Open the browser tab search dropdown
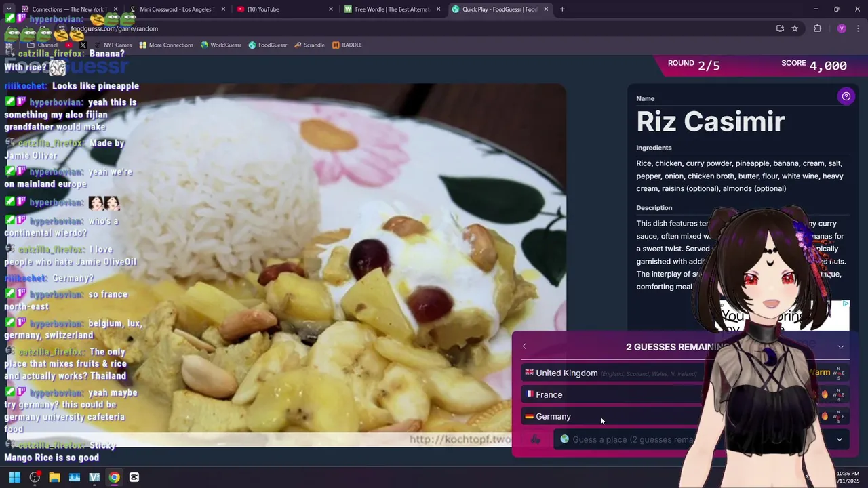The image size is (868, 488). (9, 9)
